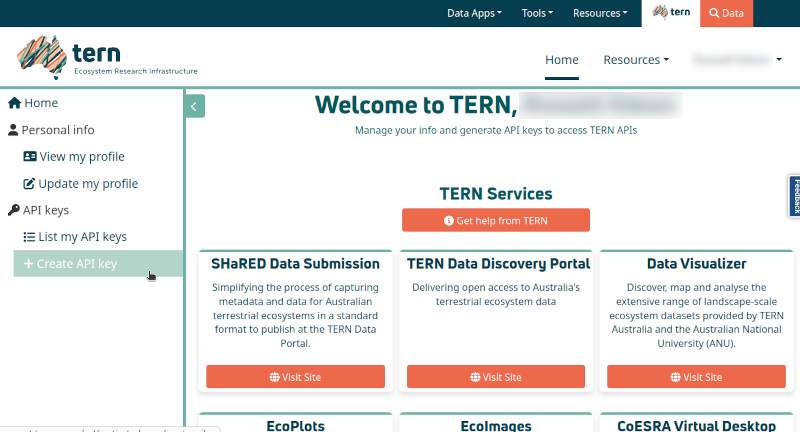Click the TERN Services section heading

[496, 194]
